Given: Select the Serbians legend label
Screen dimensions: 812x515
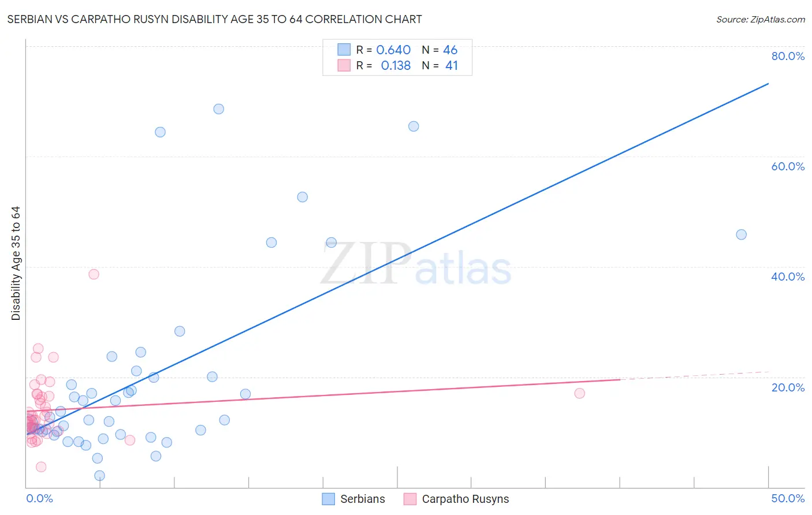Looking at the screenshot, I should point(363,499).
